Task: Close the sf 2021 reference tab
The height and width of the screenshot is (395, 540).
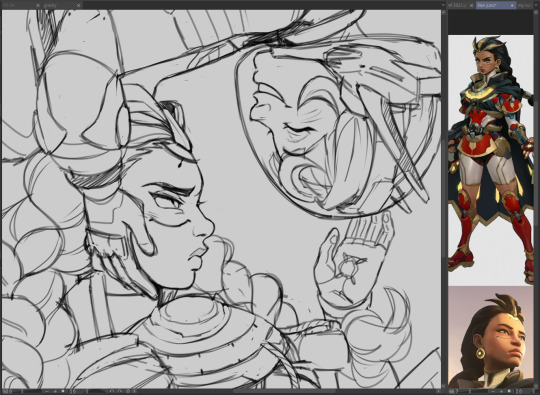Action: click(x=471, y=6)
